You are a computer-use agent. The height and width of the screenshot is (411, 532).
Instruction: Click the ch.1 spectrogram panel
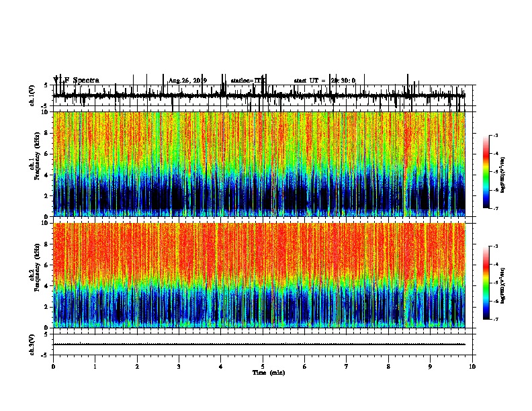tap(259, 164)
